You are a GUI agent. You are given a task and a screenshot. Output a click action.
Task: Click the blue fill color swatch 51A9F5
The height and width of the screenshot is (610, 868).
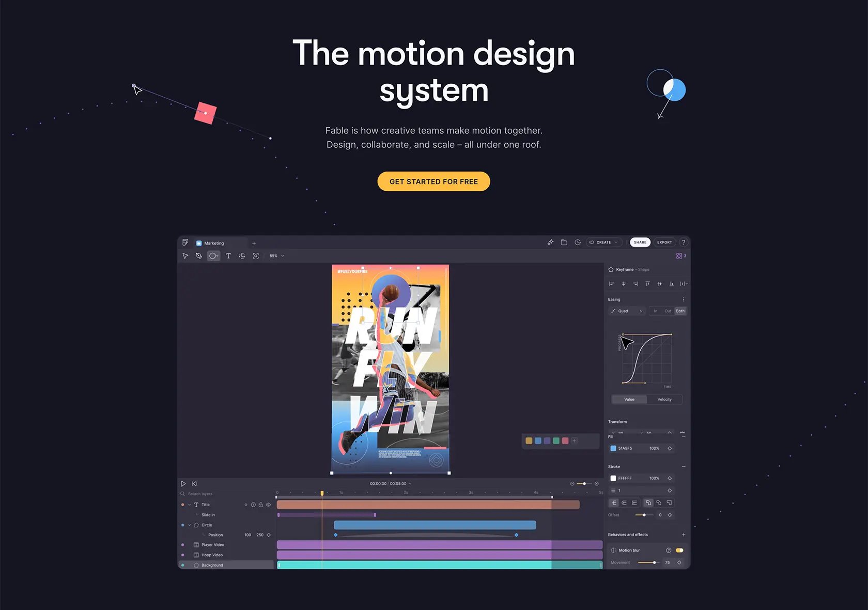point(613,448)
